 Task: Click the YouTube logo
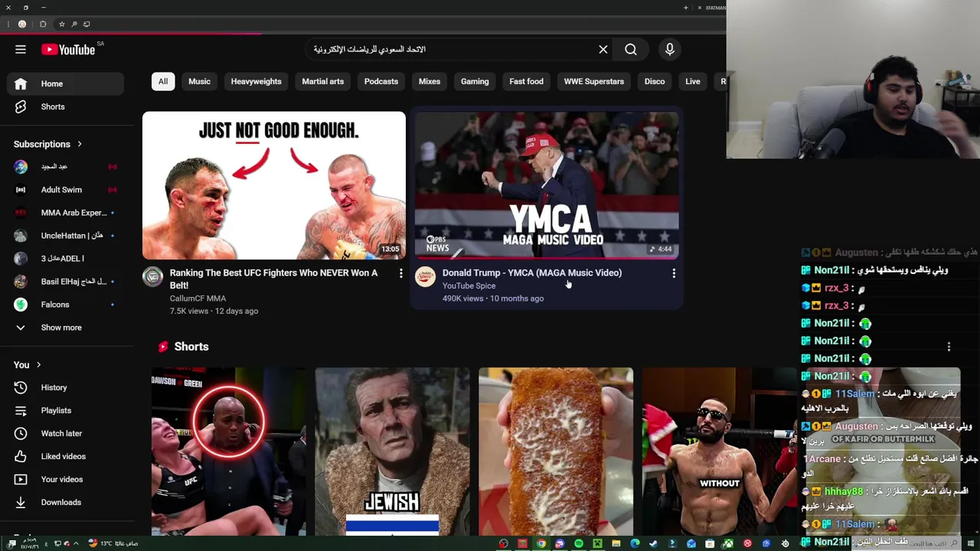68,50
